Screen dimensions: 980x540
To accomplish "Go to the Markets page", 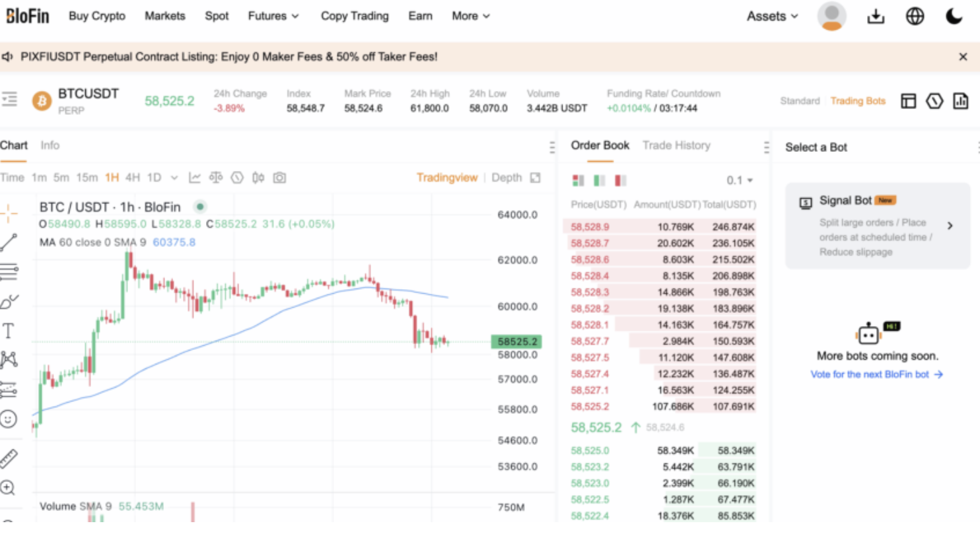I will pyautogui.click(x=165, y=16).
